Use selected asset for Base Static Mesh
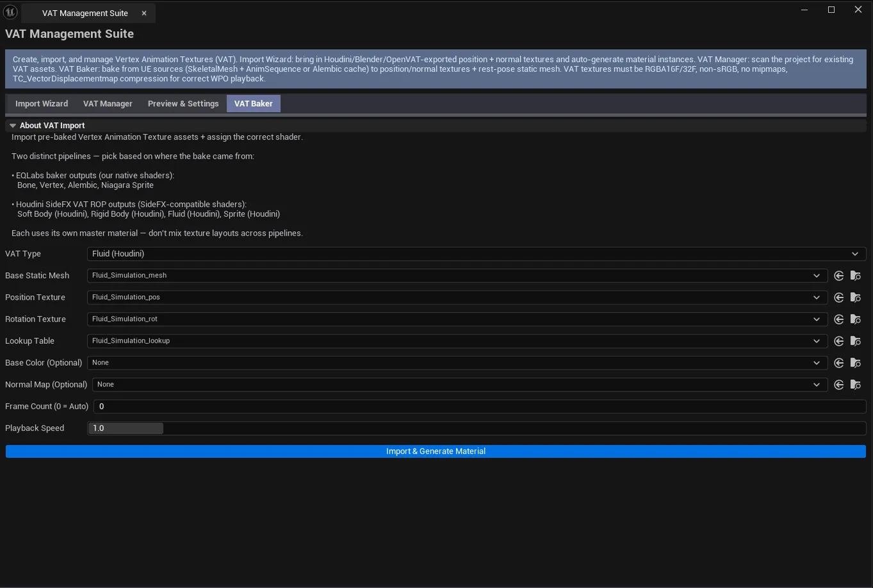Viewport: 873px width, 588px height. pos(838,275)
